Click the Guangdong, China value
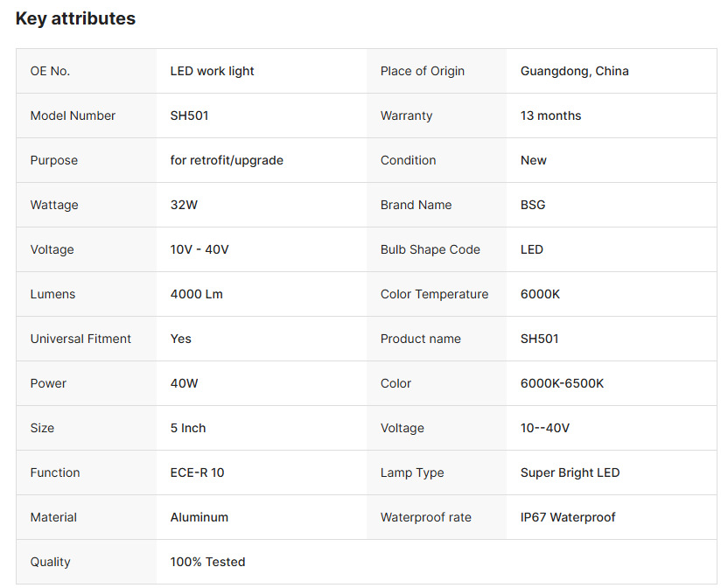This screenshot has height=588, width=728. click(x=574, y=71)
